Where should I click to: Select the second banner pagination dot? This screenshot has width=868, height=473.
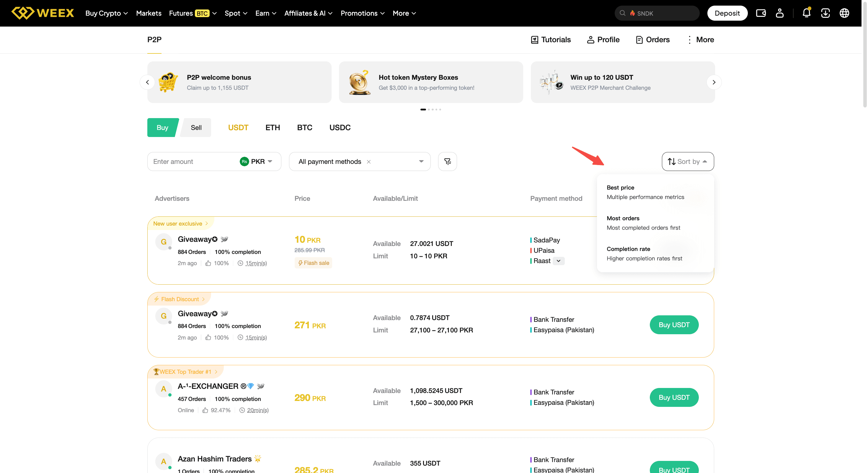click(429, 110)
